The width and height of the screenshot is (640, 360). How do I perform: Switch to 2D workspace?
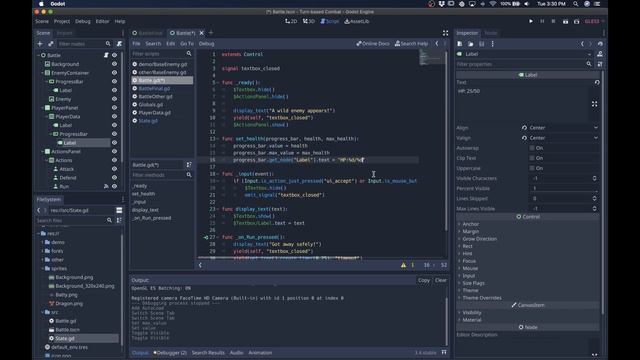coord(291,21)
